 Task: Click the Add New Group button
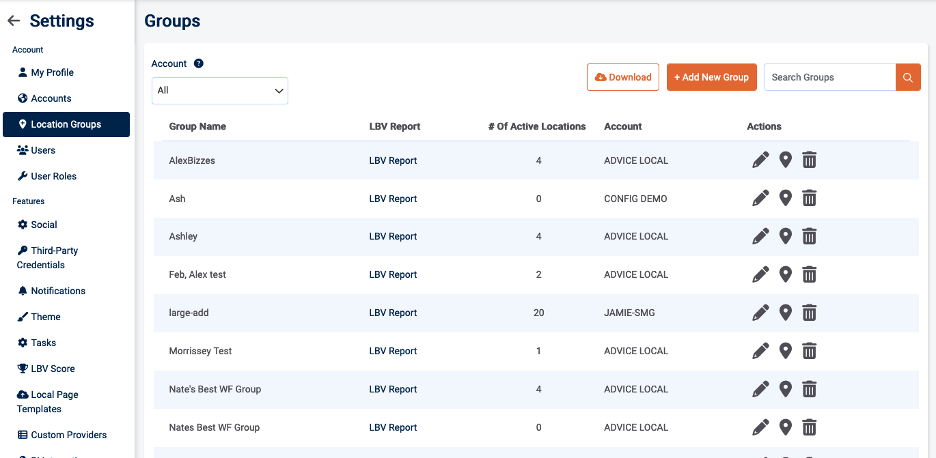(711, 77)
